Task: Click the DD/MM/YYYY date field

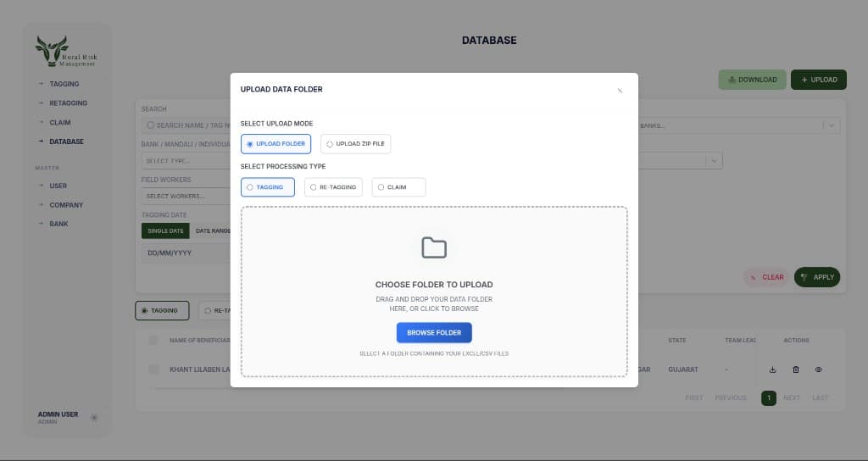Action: [186, 253]
